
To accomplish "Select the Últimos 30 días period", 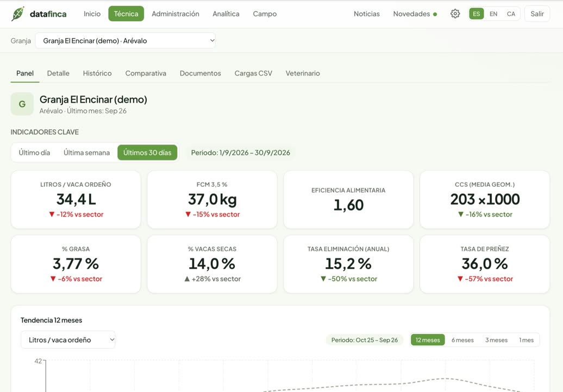I will pos(147,153).
